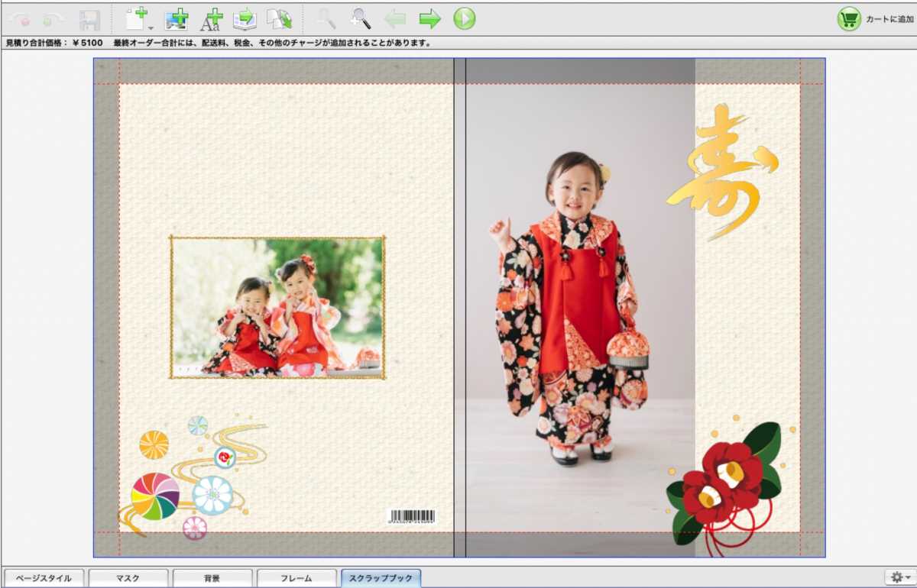Expand the gear settings dropdown
Viewport: 917px width, 588px height.
(x=900, y=577)
